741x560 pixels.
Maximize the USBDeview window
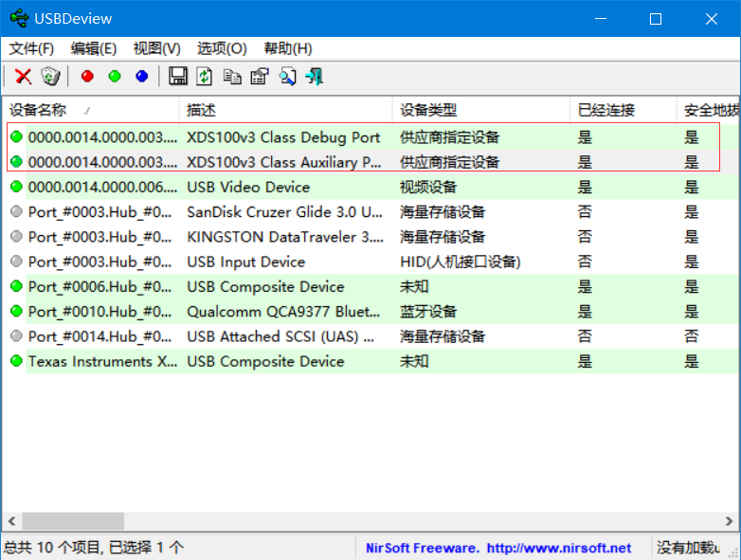656,19
